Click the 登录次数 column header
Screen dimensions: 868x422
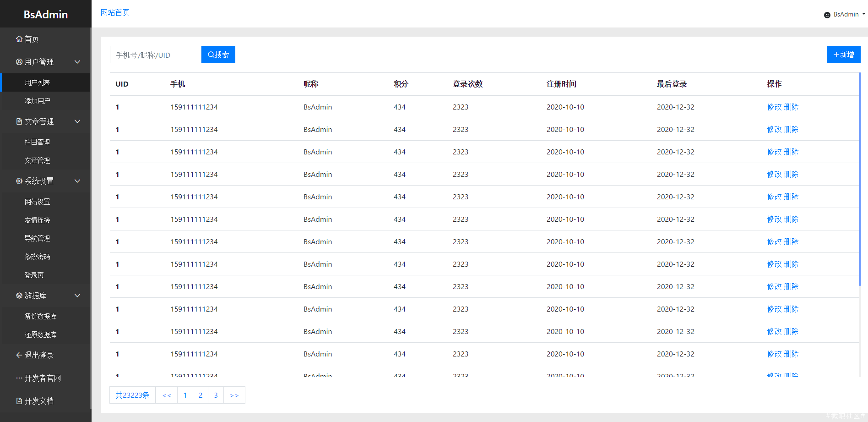coord(468,84)
